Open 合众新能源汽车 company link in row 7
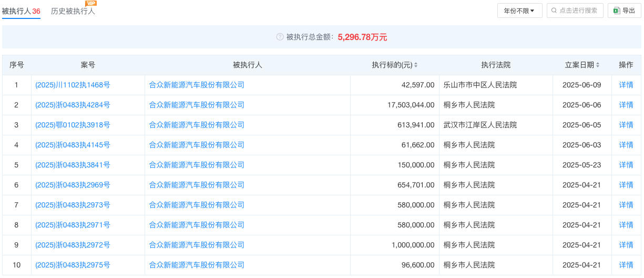This screenshot has width=644, height=278. click(x=197, y=205)
